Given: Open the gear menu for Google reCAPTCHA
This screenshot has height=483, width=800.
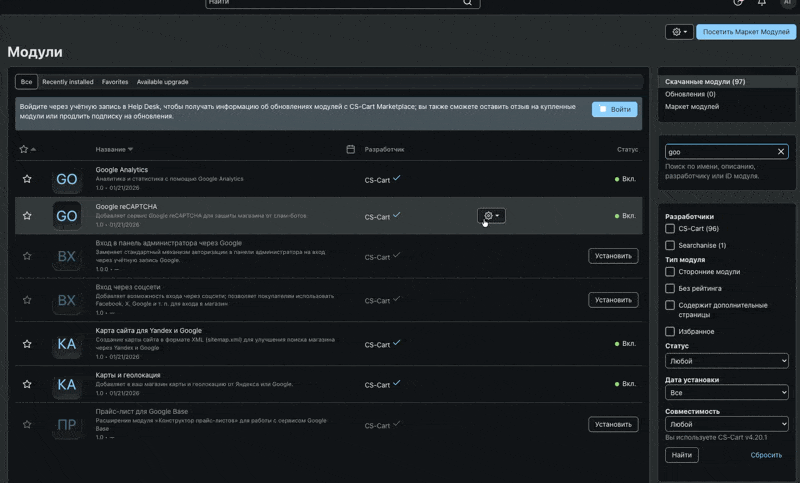Looking at the screenshot, I should coord(491,216).
